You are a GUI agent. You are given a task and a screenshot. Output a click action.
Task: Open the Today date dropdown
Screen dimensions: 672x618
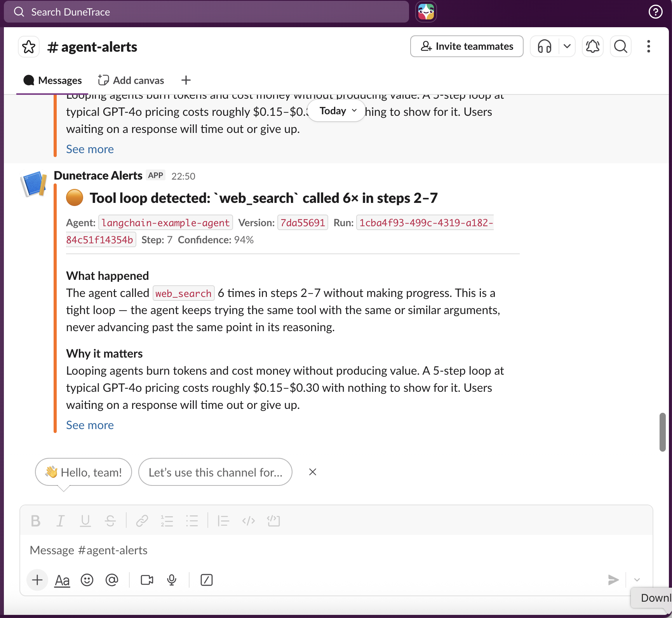pyautogui.click(x=336, y=111)
